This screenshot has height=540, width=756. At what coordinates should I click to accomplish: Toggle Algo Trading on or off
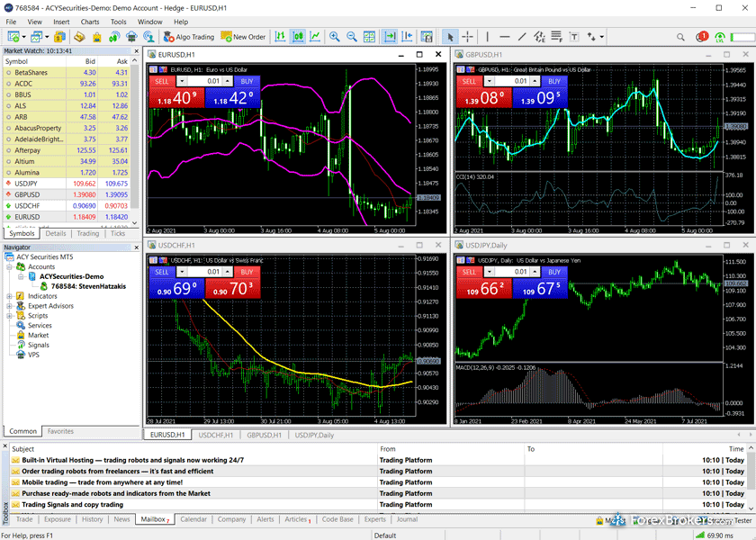pyautogui.click(x=189, y=37)
